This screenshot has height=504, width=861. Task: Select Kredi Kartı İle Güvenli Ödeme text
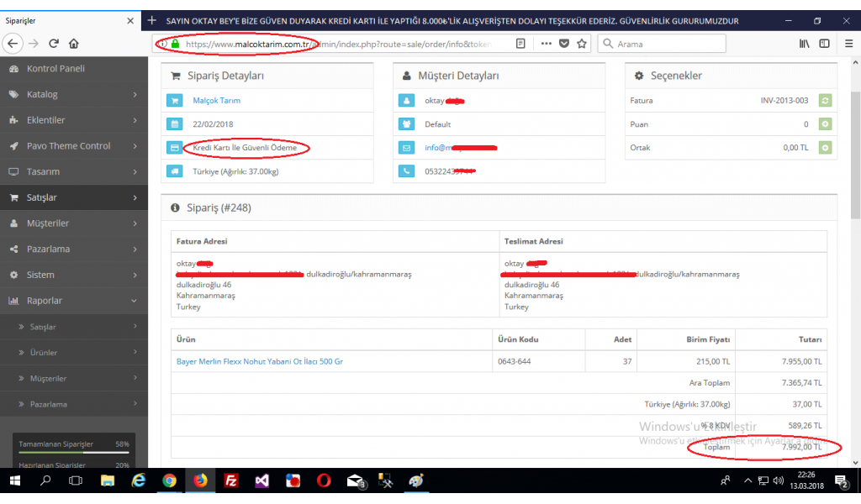coord(245,148)
